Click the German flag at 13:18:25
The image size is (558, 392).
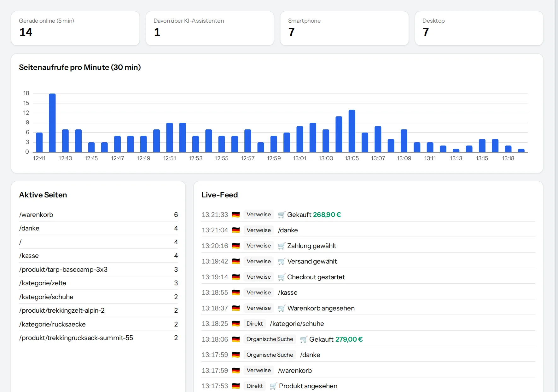236,324
